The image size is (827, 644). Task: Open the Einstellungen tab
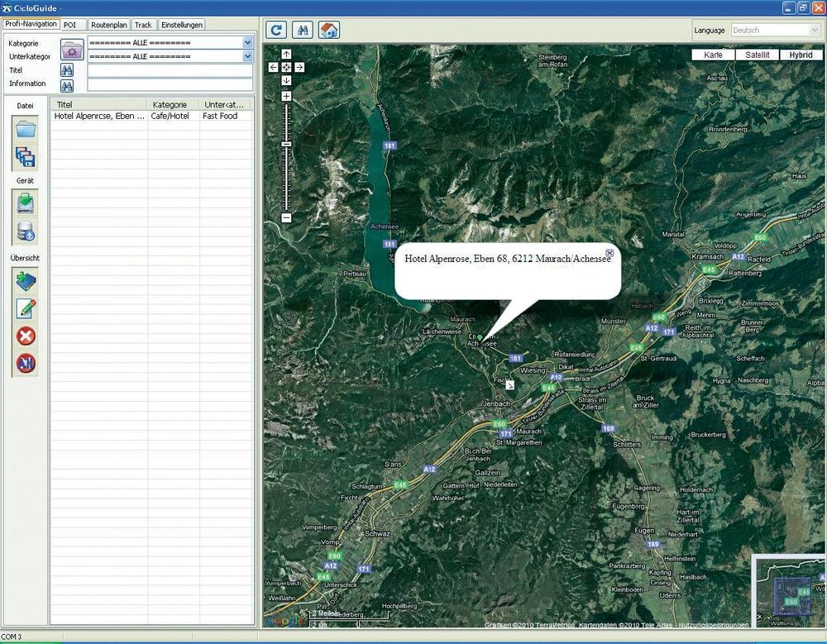(x=181, y=25)
